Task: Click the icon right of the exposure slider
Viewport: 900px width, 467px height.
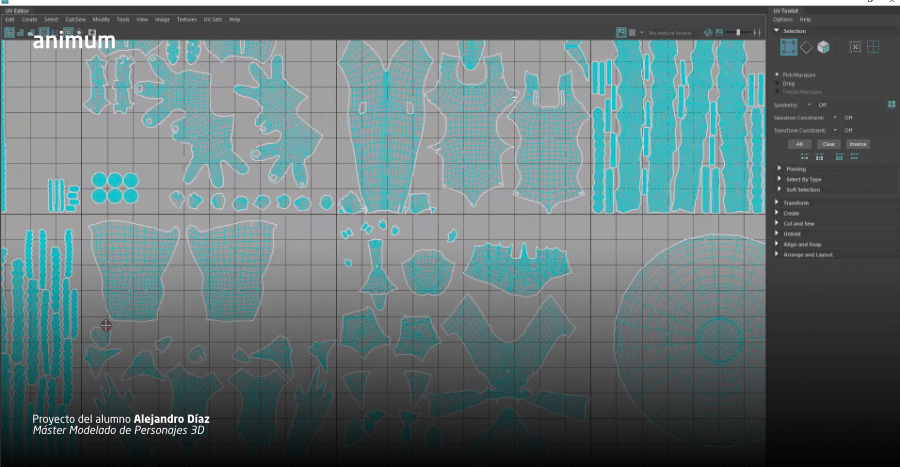Action: tap(757, 33)
